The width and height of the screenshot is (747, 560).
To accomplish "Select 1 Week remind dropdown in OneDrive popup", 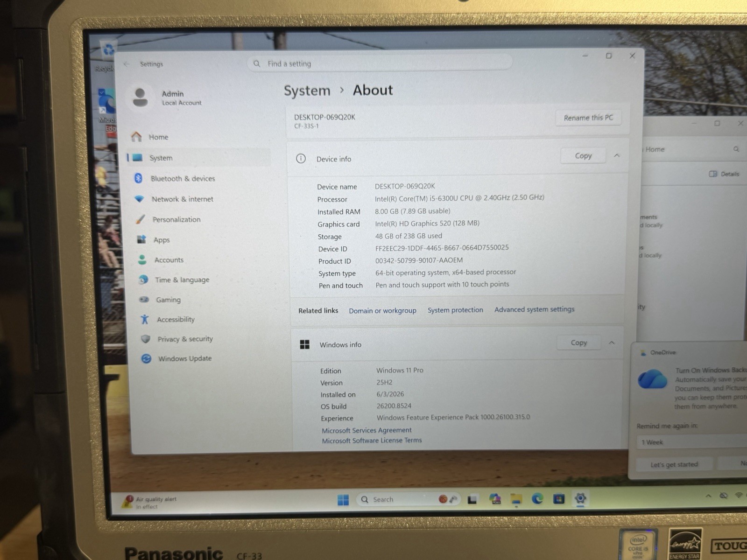I will pos(691,442).
